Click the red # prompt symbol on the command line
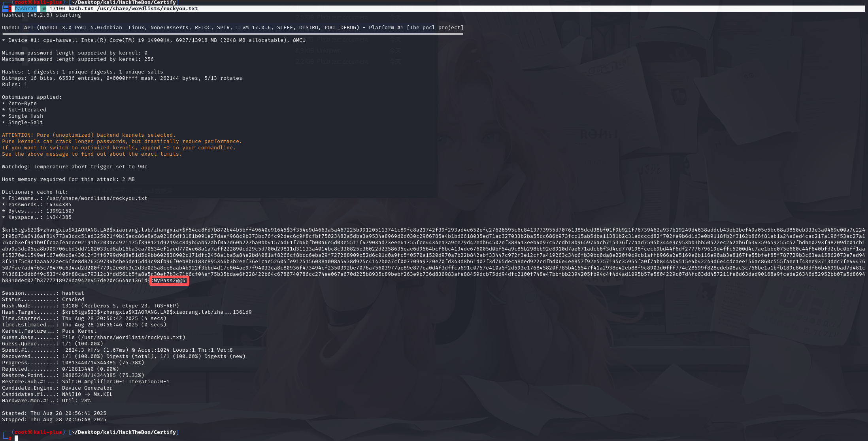The image size is (868, 441). [10, 9]
